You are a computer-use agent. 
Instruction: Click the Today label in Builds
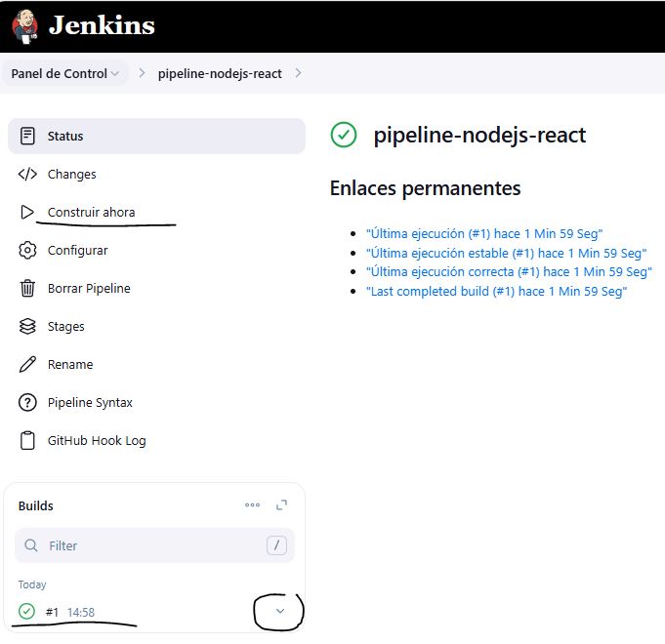click(32, 584)
